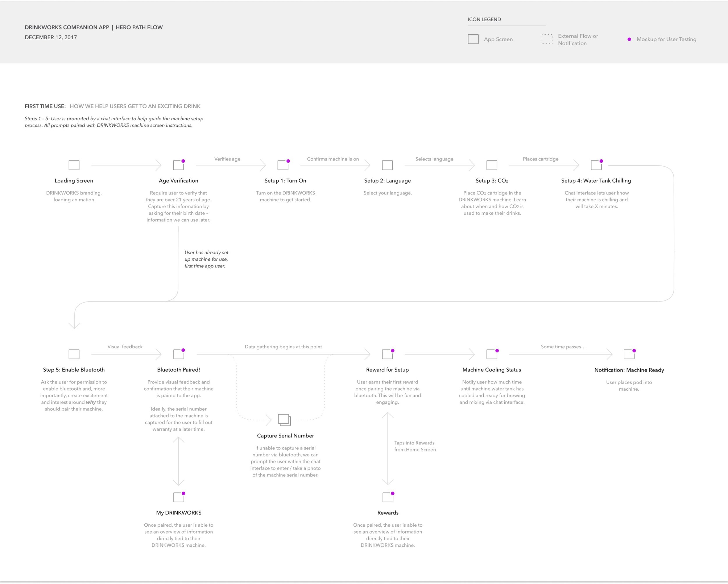Click the Place CO2 cartridge description
728x584 pixels.
492,203
